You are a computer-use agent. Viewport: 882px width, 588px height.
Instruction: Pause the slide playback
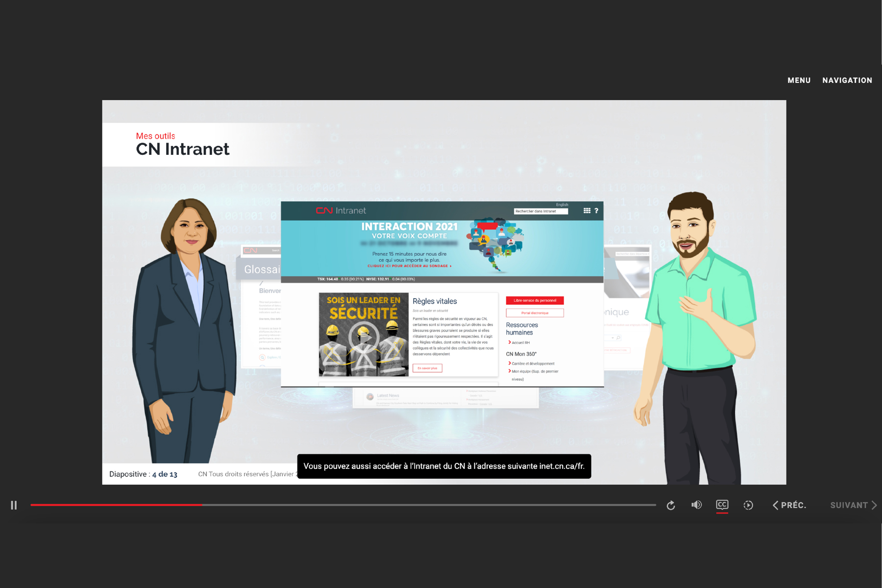pyautogui.click(x=14, y=505)
